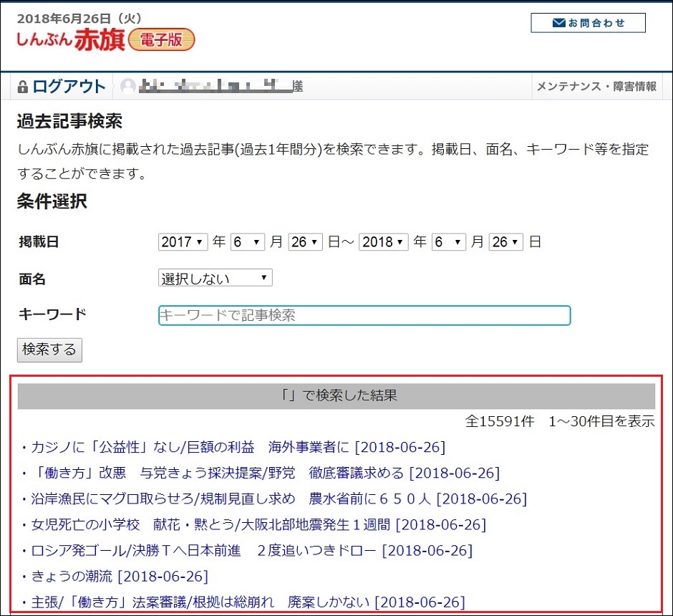This screenshot has width=673, height=616.
Task: Click the 電子版 badge in the logo
Action: pyautogui.click(x=161, y=40)
